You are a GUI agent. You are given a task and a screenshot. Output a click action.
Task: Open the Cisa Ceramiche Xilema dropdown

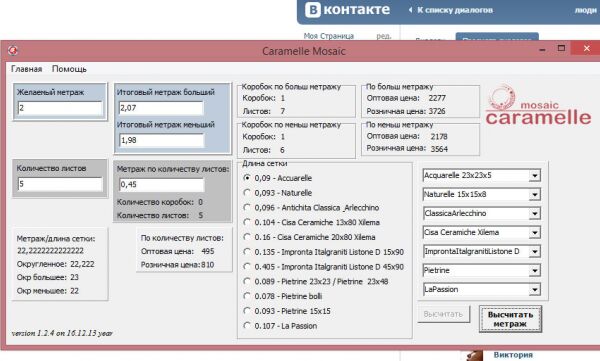[535, 232]
